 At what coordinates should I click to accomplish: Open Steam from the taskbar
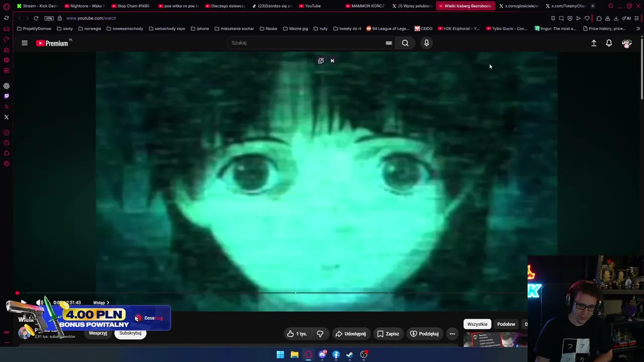[350, 355]
